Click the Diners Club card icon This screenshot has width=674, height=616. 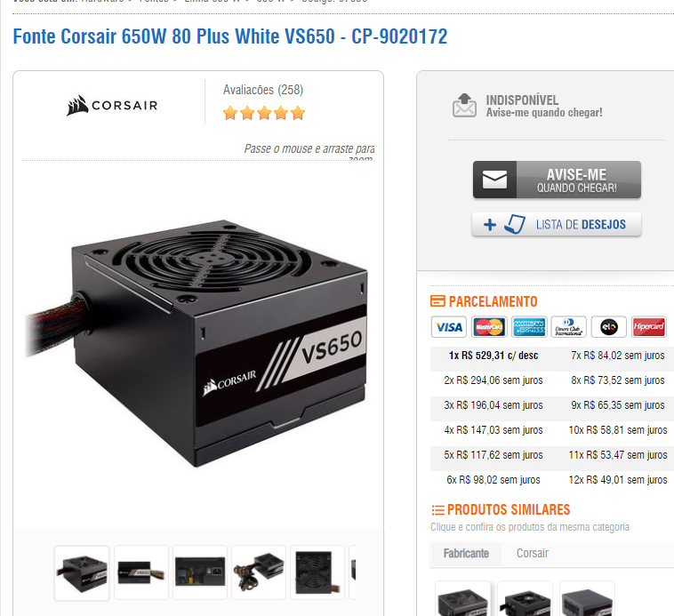coord(569,327)
